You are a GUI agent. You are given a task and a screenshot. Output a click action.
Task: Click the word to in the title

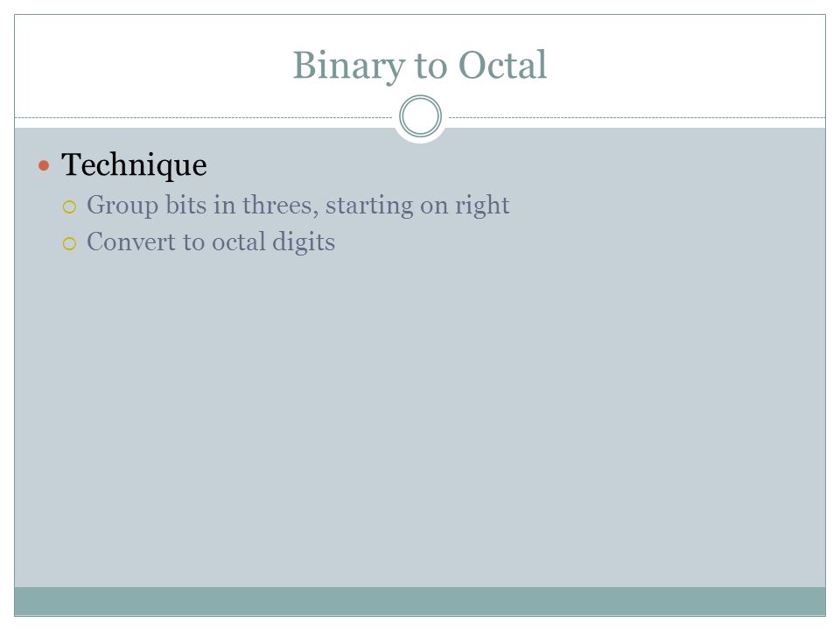pyautogui.click(x=430, y=66)
